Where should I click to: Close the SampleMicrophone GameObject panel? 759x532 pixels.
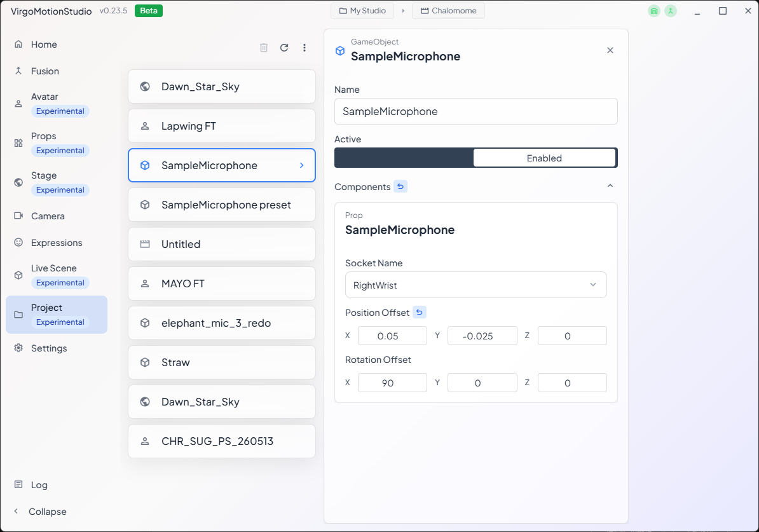610,50
